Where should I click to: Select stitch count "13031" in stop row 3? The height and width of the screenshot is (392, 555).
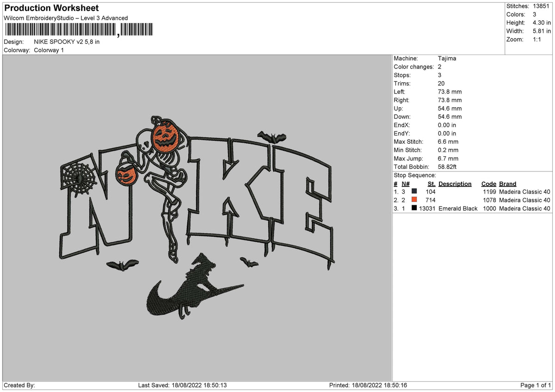(x=427, y=208)
